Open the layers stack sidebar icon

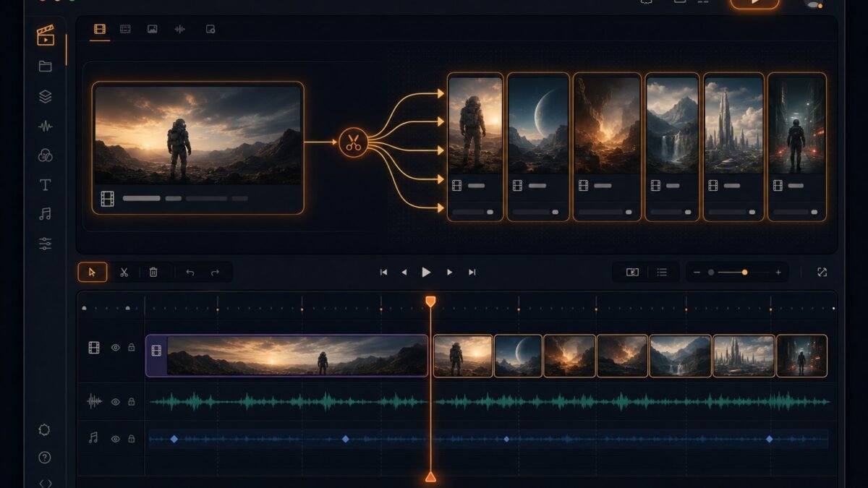pos(46,96)
